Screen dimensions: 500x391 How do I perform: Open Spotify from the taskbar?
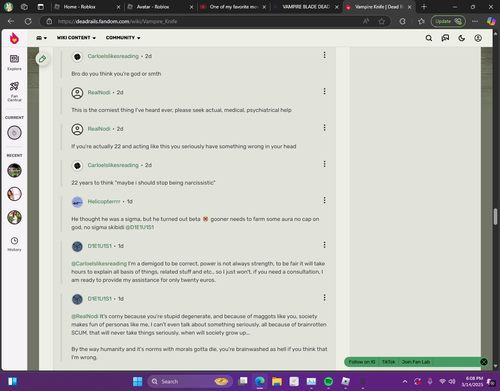(328, 381)
